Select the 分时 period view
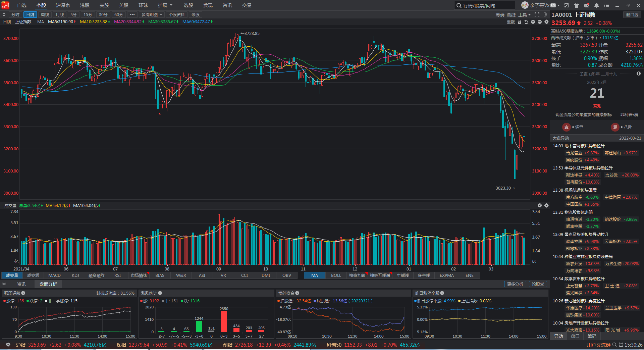644x350 pixels. [15, 15]
